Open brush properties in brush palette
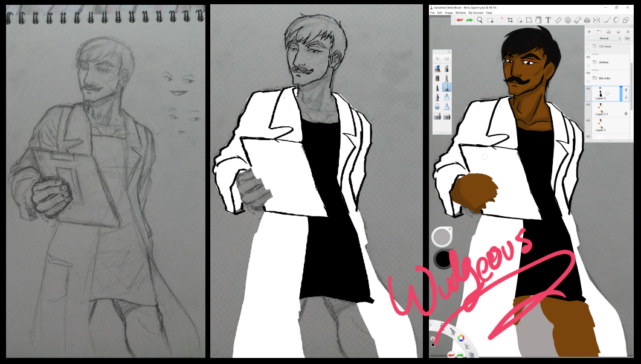The height and width of the screenshot is (364, 641). point(437,59)
